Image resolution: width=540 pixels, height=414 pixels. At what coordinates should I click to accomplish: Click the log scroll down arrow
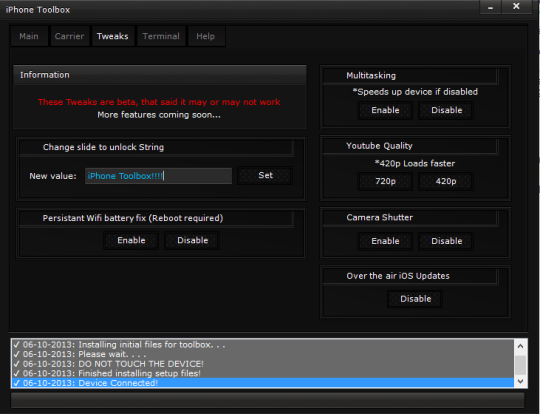pos(520,381)
